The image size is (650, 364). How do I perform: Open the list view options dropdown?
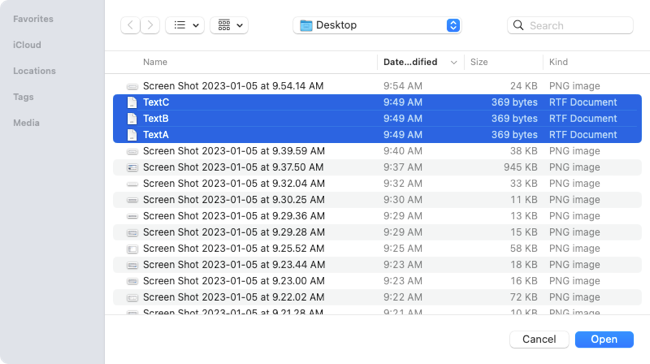click(185, 25)
